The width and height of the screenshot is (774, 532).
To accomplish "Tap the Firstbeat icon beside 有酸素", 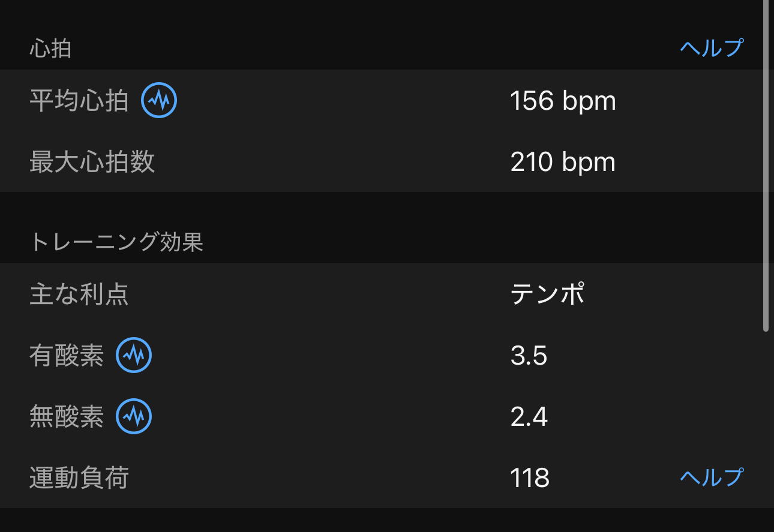I will pos(134,355).
